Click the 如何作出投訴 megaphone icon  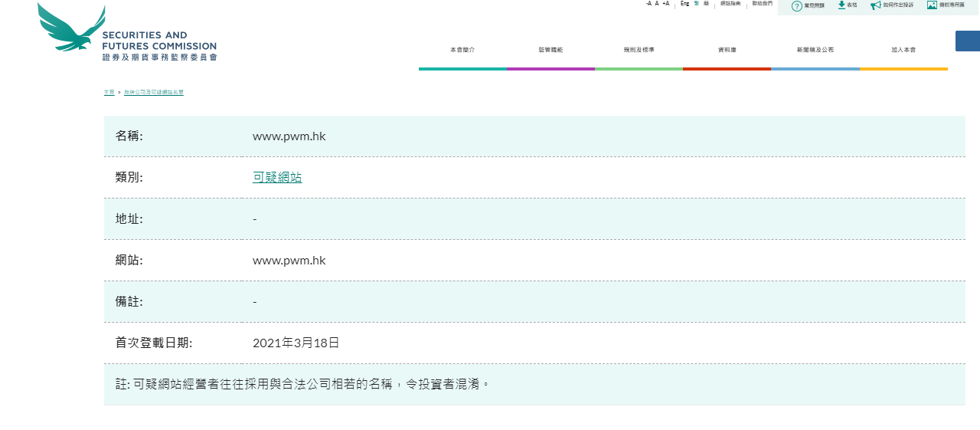click(875, 5)
